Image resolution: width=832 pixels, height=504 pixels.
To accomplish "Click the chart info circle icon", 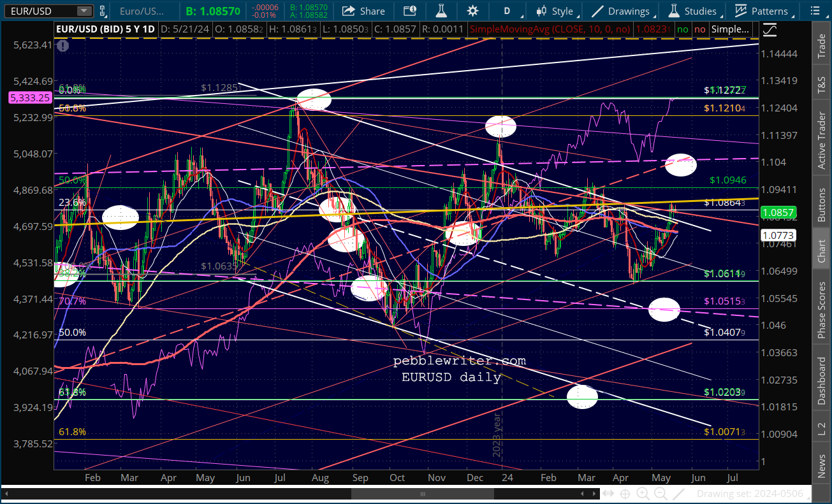I will [x=62, y=46].
